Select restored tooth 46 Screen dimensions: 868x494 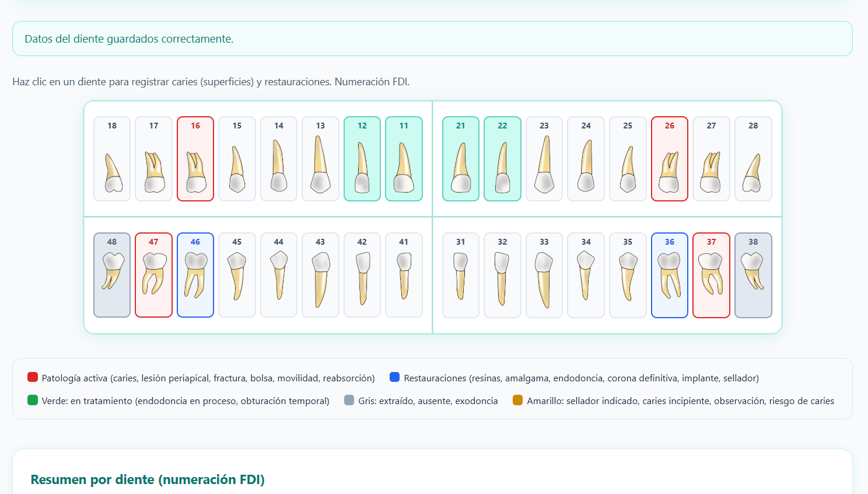click(195, 275)
